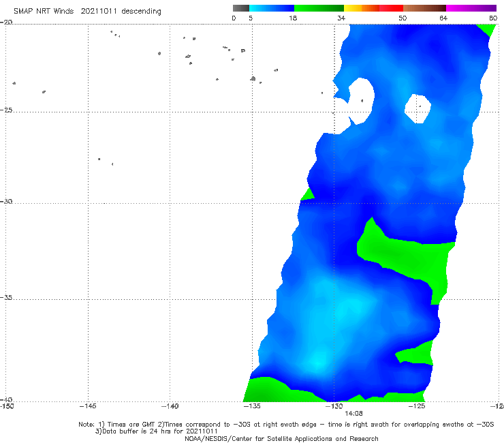Click the swath time label '14:08'

coord(353,414)
